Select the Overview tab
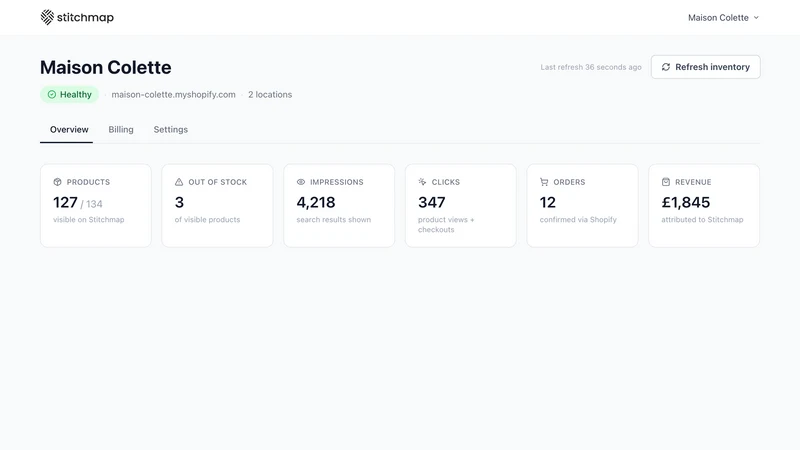 [69, 130]
